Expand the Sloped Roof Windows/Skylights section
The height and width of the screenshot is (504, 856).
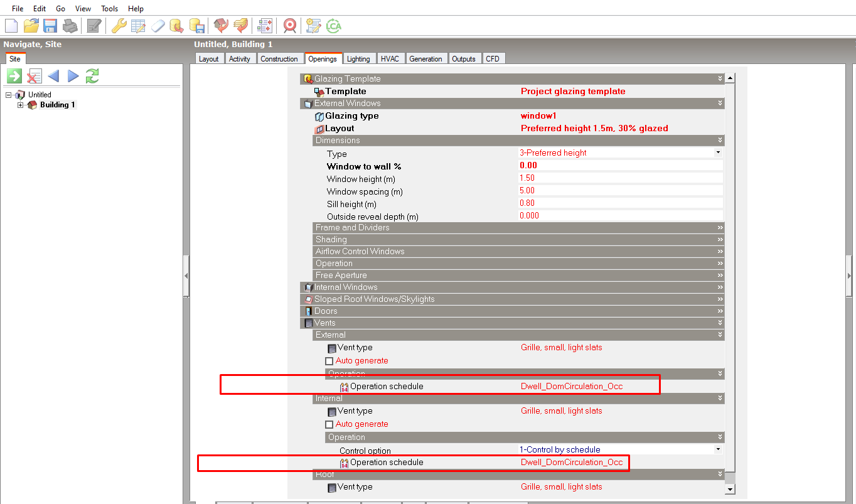tap(512, 299)
